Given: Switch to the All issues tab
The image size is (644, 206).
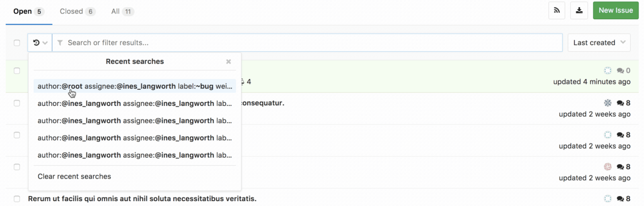Looking at the screenshot, I should coord(122,11).
